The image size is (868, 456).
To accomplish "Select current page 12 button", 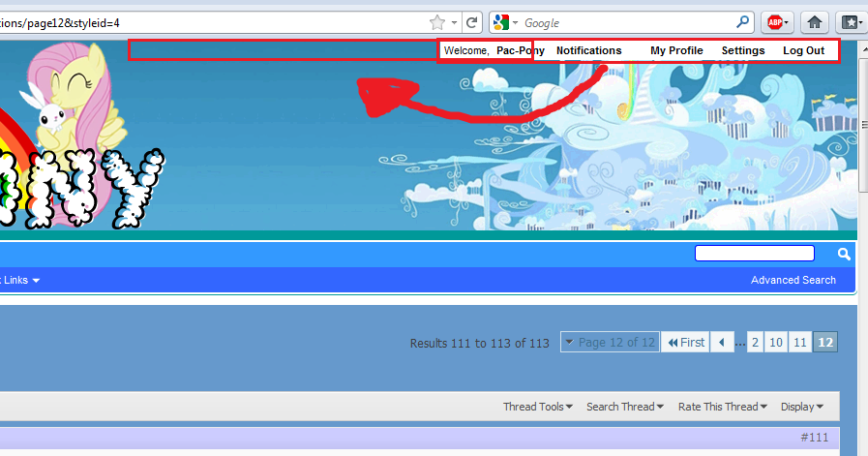I will (825, 343).
